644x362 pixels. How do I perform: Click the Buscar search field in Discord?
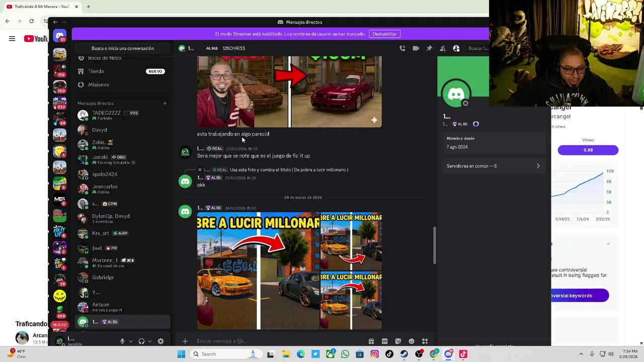[477, 48]
